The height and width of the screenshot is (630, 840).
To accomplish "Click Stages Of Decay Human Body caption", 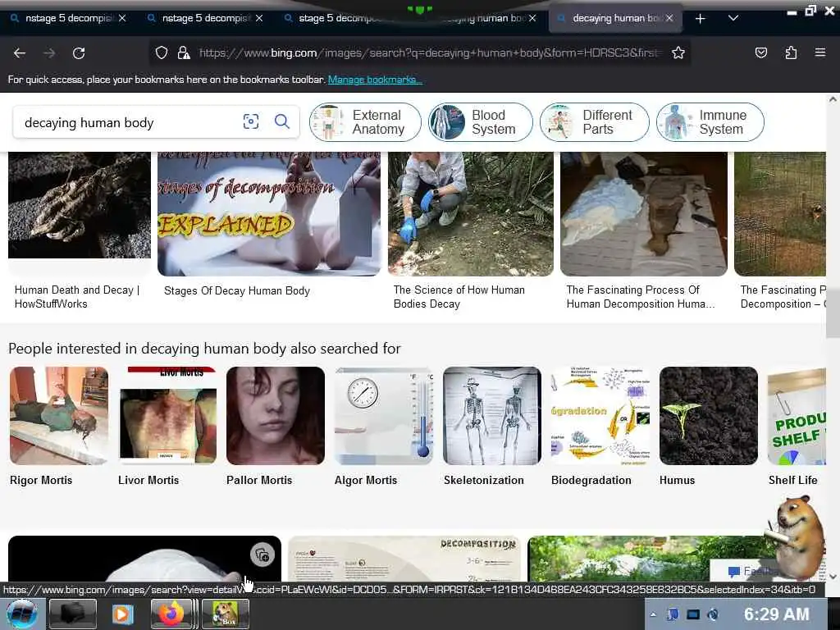I will tap(237, 291).
